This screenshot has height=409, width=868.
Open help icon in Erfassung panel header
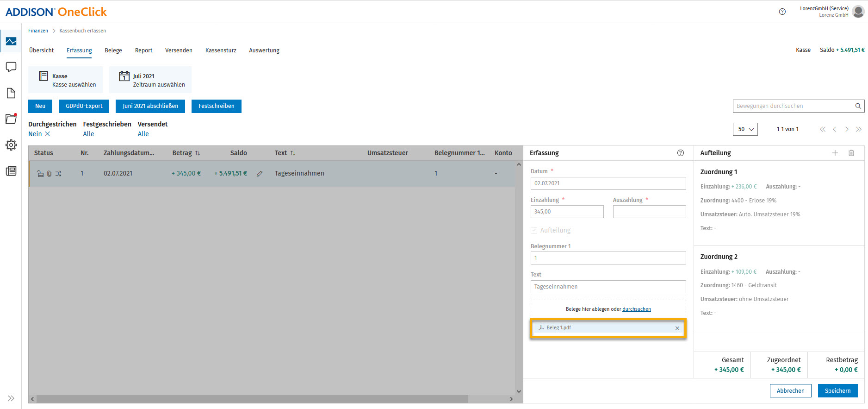click(x=681, y=153)
